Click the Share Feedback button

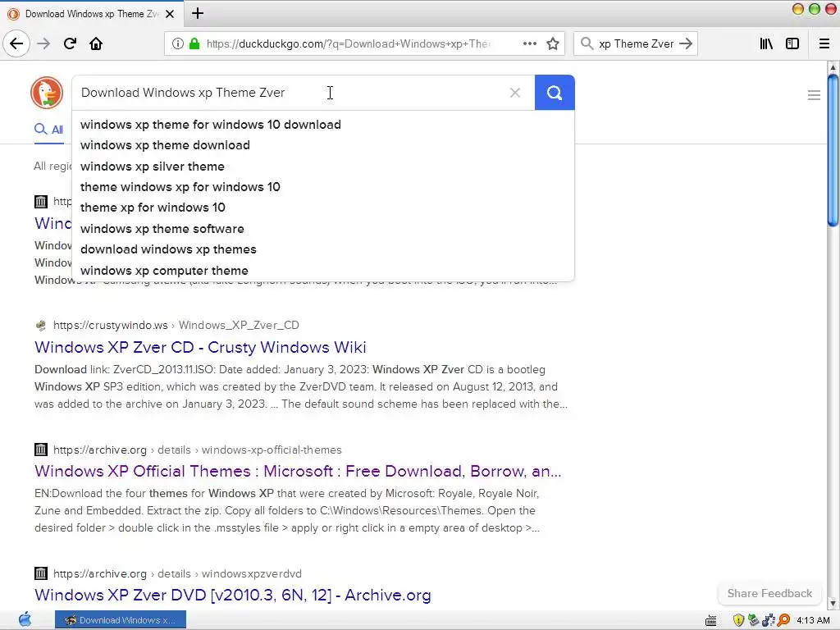769,594
